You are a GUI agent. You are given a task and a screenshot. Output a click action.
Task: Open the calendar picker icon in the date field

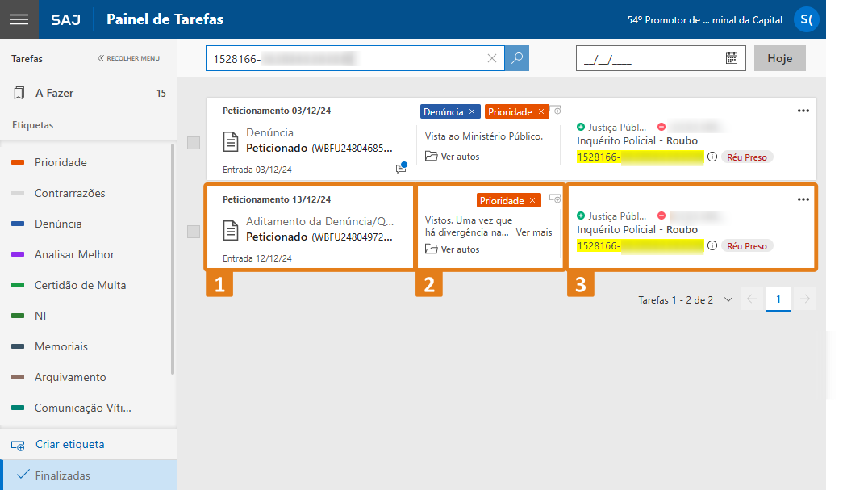pos(730,57)
